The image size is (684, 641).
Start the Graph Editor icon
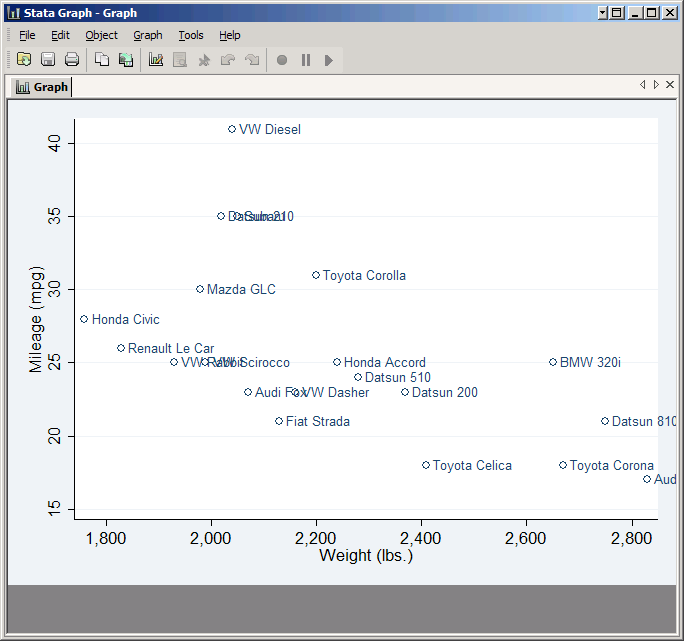[x=156, y=59]
